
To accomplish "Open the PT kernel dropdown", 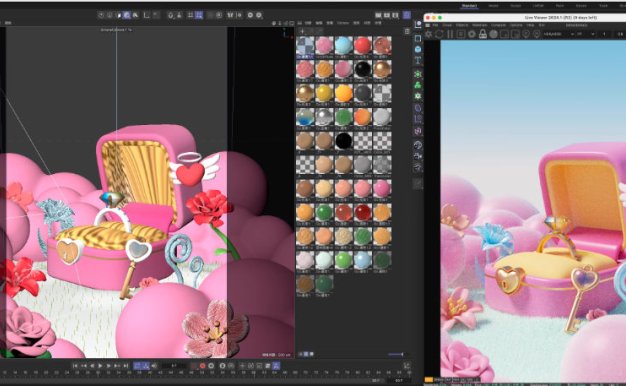I will click(x=585, y=34).
